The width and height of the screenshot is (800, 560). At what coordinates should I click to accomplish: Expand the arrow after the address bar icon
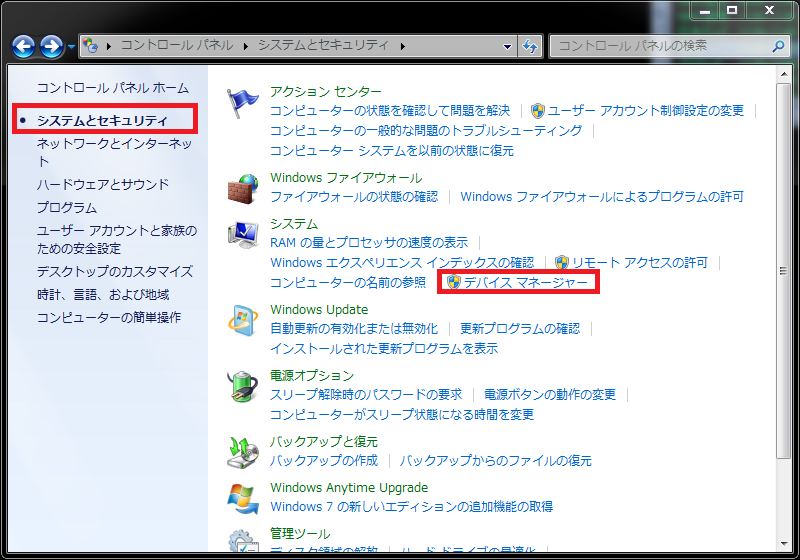(x=109, y=46)
